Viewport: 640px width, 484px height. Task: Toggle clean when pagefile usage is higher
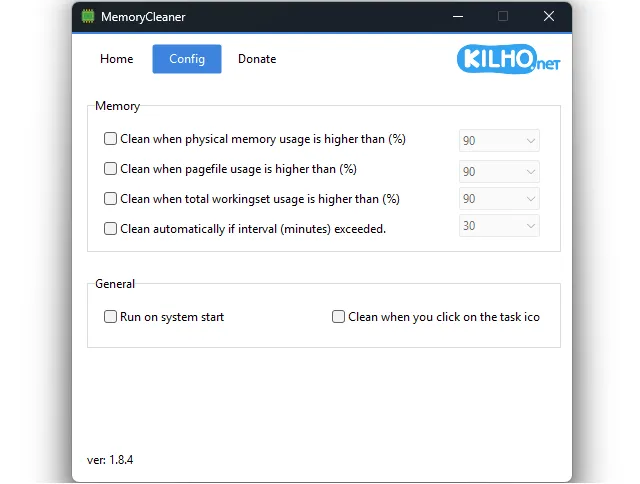coord(111,170)
